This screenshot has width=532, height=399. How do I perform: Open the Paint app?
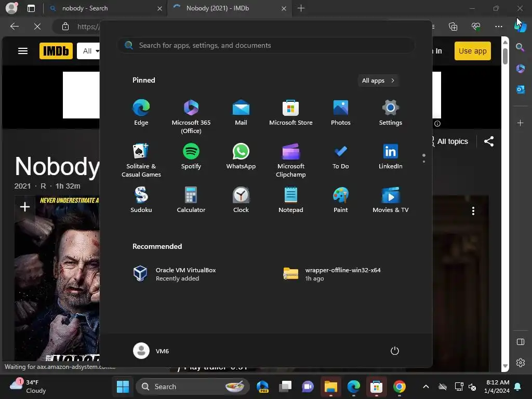tap(341, 200)
